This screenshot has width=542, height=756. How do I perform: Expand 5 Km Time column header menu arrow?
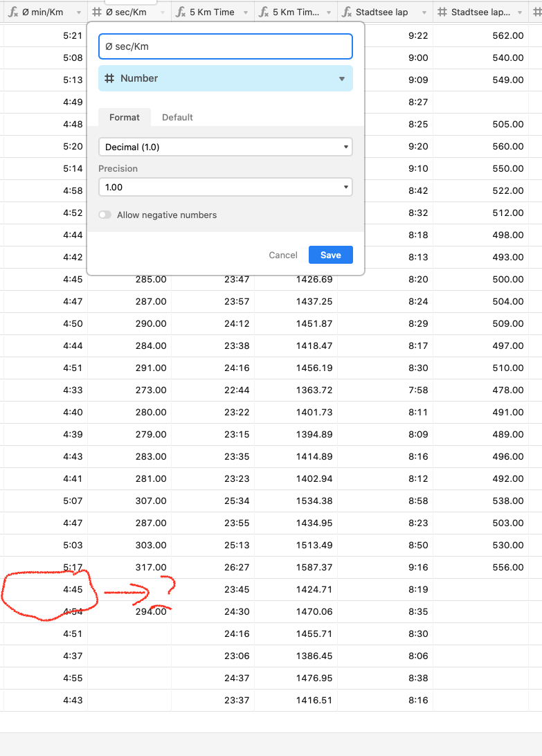point(246,12)
